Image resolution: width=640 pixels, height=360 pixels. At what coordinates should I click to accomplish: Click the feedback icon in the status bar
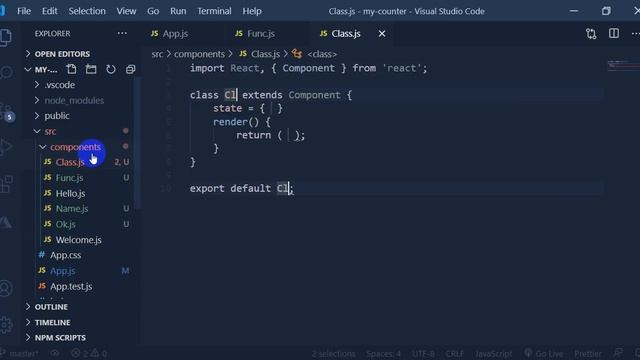tap(618, 353)
